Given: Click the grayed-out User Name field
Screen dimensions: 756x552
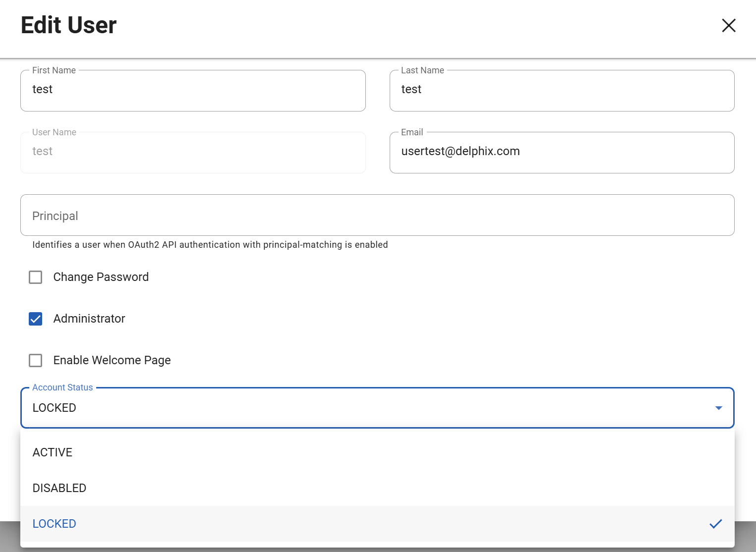Looking at the screenshot, I should pyautogui.click(x=193, y=152).
